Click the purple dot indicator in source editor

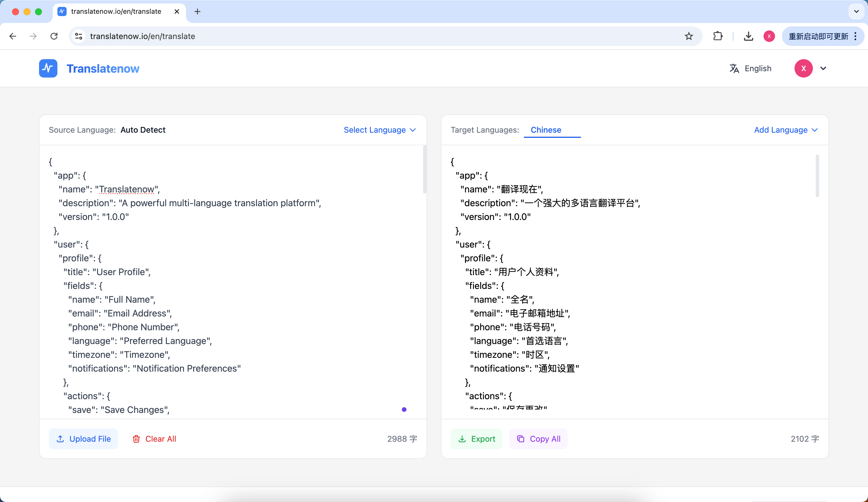pyautogui.click(x=404, y=409)
